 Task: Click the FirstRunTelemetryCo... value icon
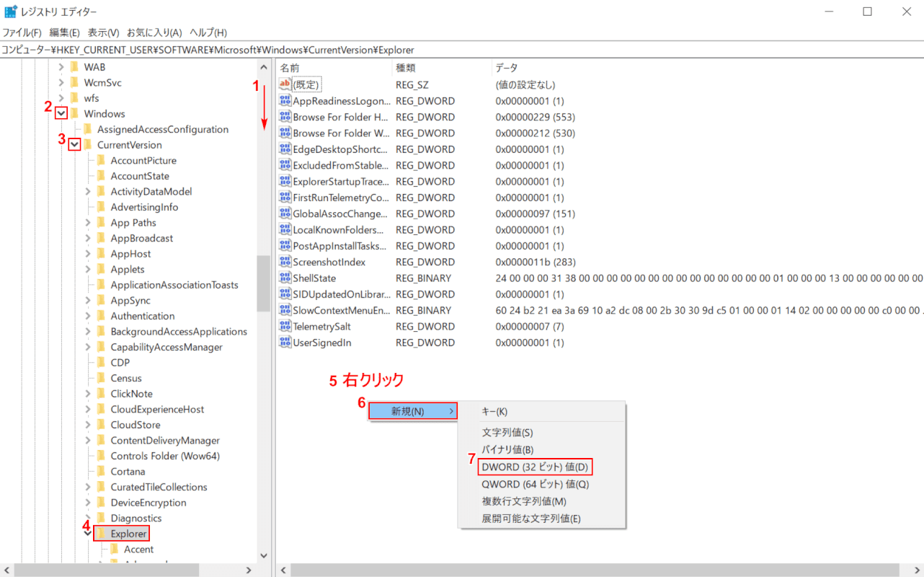coord(285,198)
